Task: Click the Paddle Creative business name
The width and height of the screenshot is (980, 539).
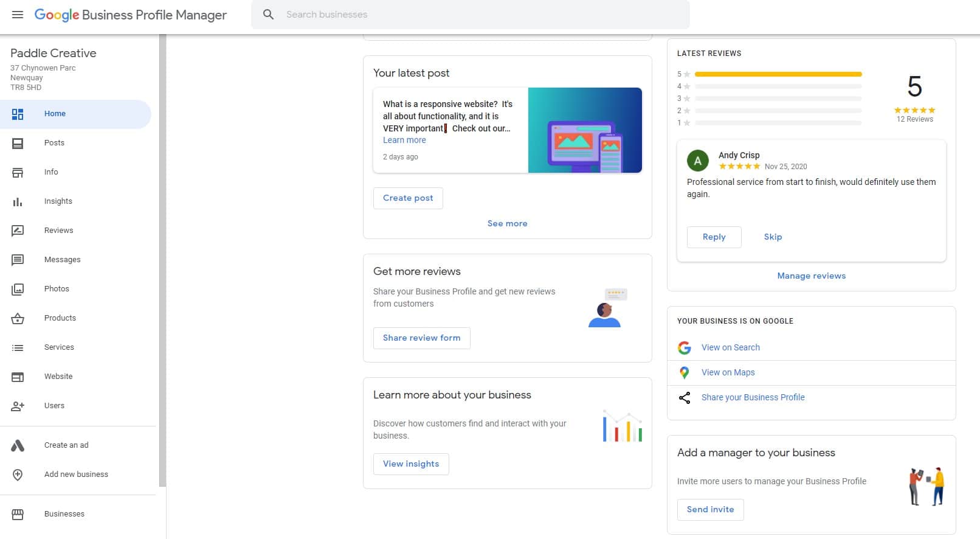Action: (53, 53)
